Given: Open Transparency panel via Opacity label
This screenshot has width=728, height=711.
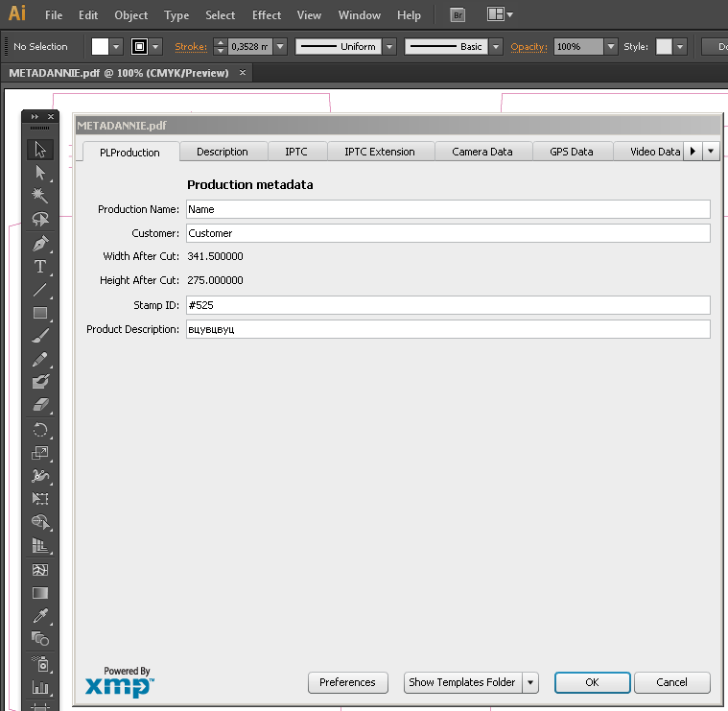Looking at the screenshot, I should click(528, 47).
